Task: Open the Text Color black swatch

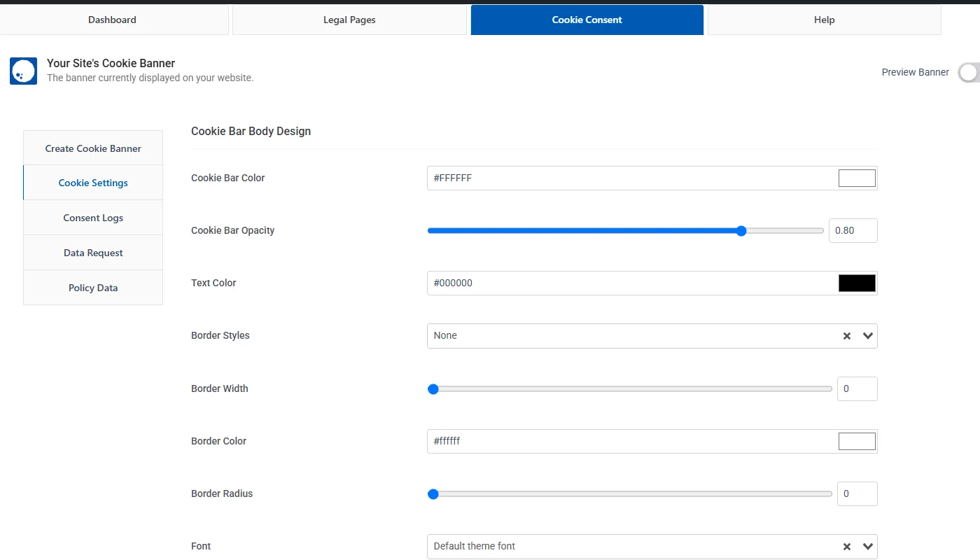Action: pyautogui.click(x=857, y=283)
